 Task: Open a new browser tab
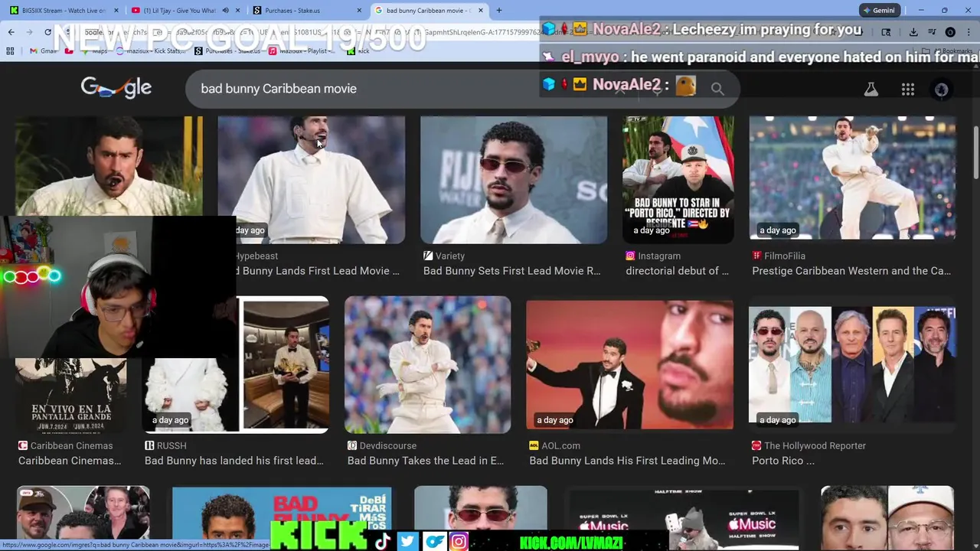point(499,11)
